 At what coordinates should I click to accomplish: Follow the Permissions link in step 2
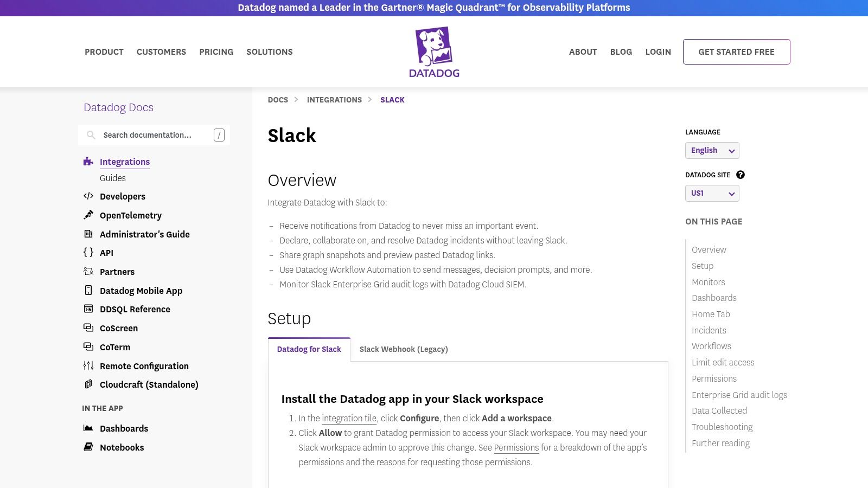click(516, 447)
